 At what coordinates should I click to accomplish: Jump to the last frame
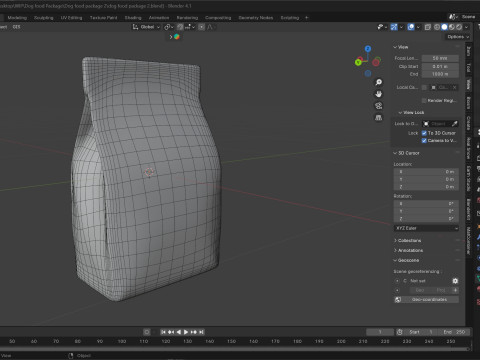click(201, 332)
